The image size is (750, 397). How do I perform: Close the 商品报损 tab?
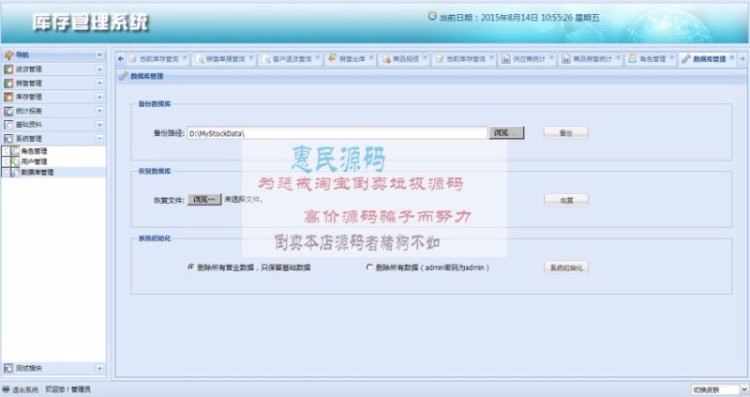(425, 58)
